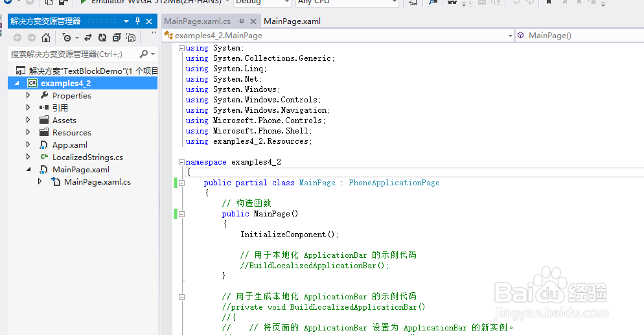Expand the Resources folder
This screenshot has width=644, height=335.
point(28,132)
